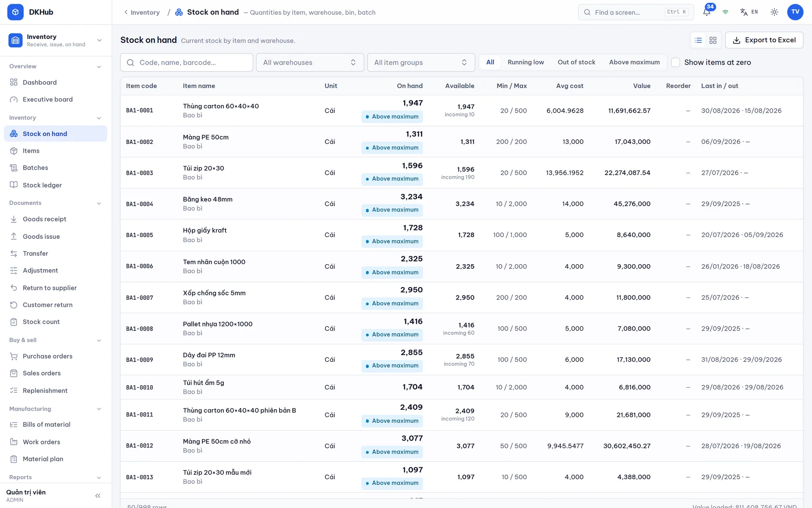Open the All item groups dropdown
The image size is (812, 508).
(x=421, y=62)
